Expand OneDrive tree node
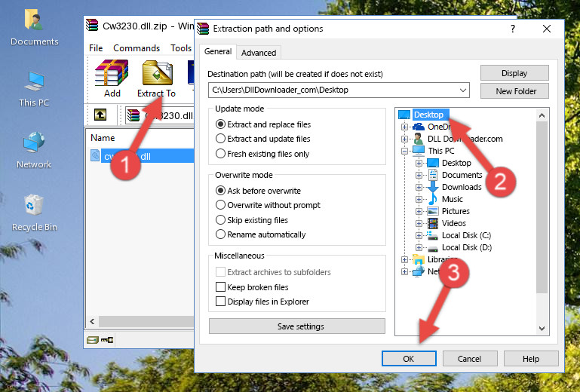This screenshot has height=392, width=580. [405, 127]
